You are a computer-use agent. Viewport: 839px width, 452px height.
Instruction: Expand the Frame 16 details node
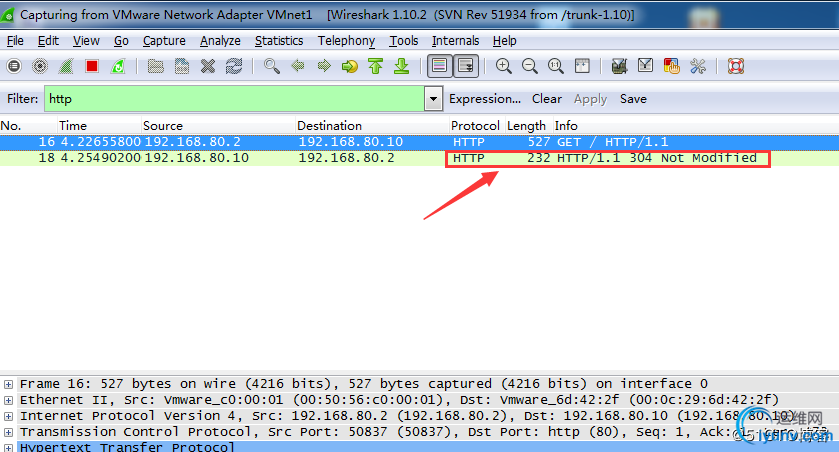click(9, 384)
